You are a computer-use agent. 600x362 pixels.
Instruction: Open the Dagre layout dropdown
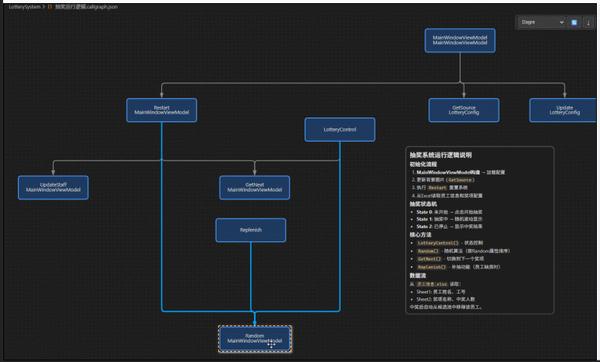(x=542, y=22)
